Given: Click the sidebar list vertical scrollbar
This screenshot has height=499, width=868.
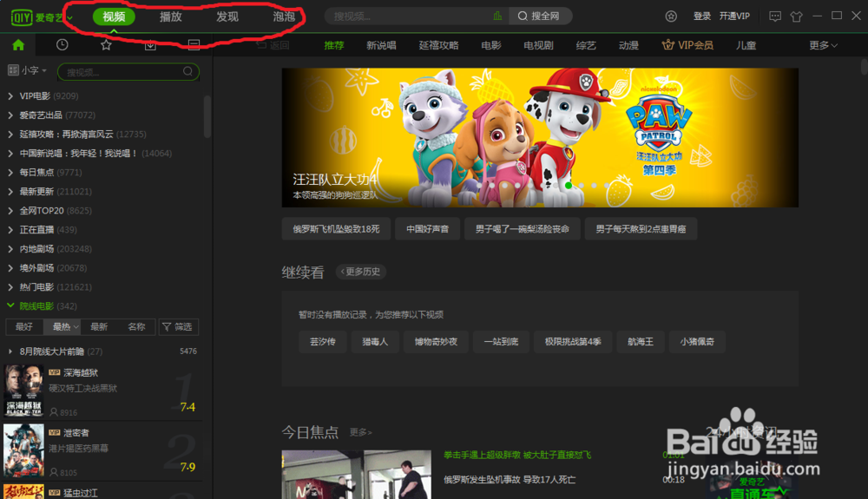Looking at the screenshot, I should (x=207, y=117).
